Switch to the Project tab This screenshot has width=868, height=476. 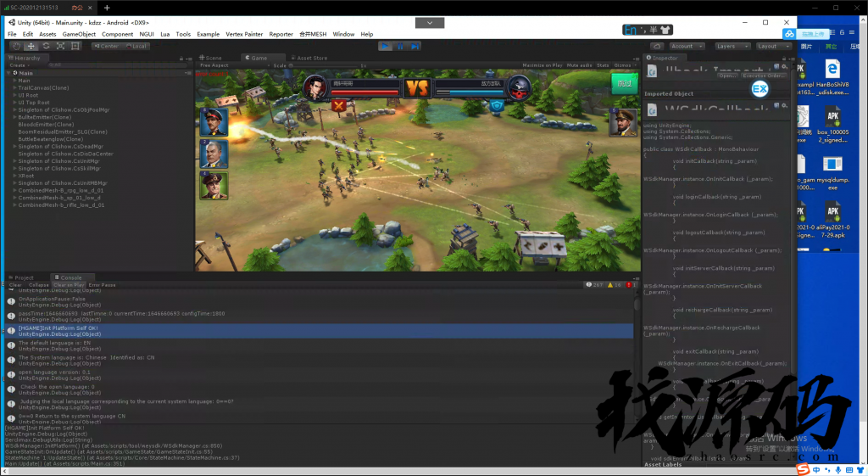click(x=21, y=277)
